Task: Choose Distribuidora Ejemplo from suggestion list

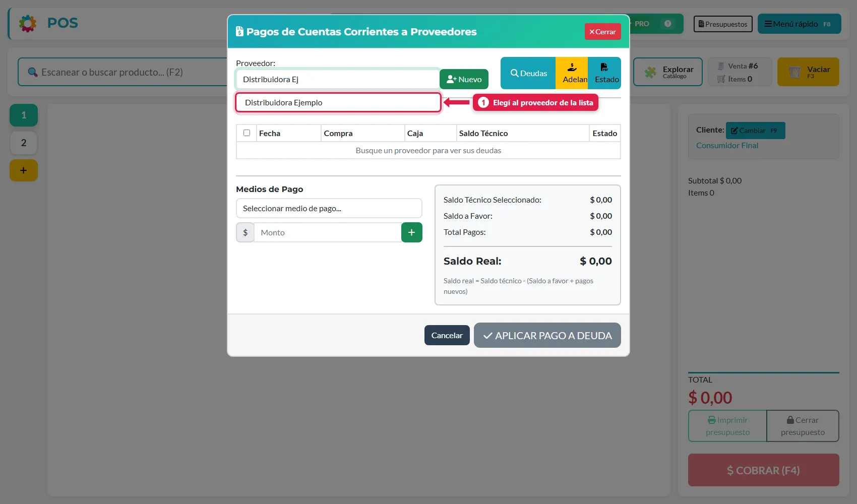Action: coord(338,102)
